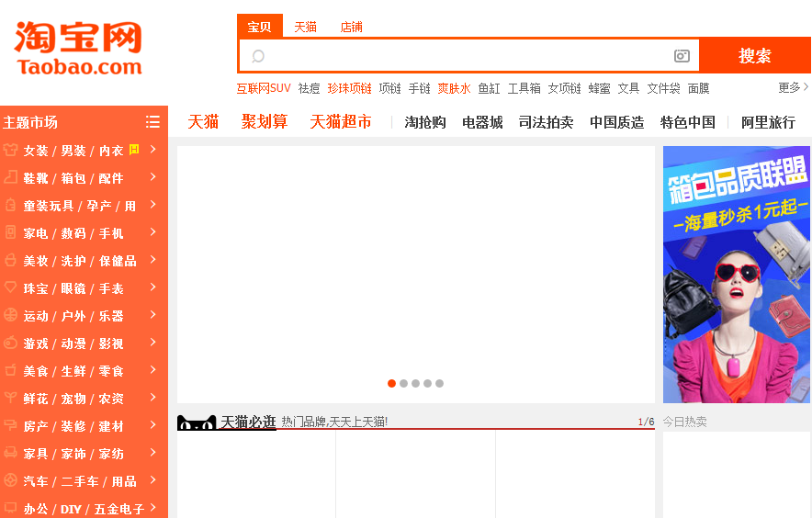
Task: Click steering wheel icon beside 汽车
Action: point(10,480)
